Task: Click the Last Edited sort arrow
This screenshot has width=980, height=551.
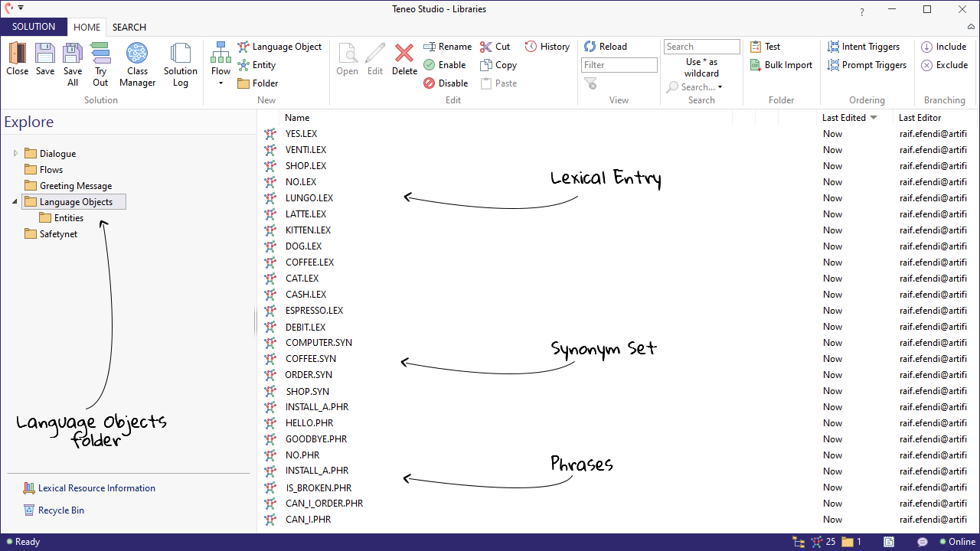Action: point(874,118)
